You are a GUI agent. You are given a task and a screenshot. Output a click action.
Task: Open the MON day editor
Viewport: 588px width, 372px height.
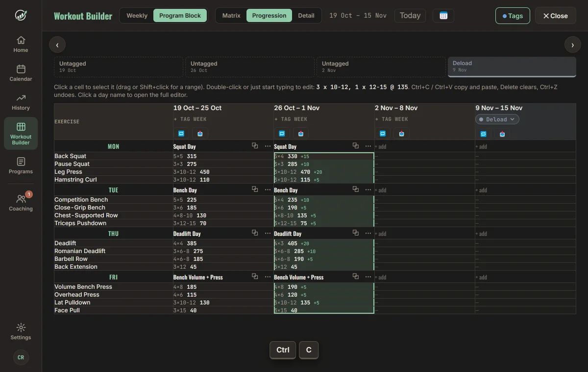point(113,146)
